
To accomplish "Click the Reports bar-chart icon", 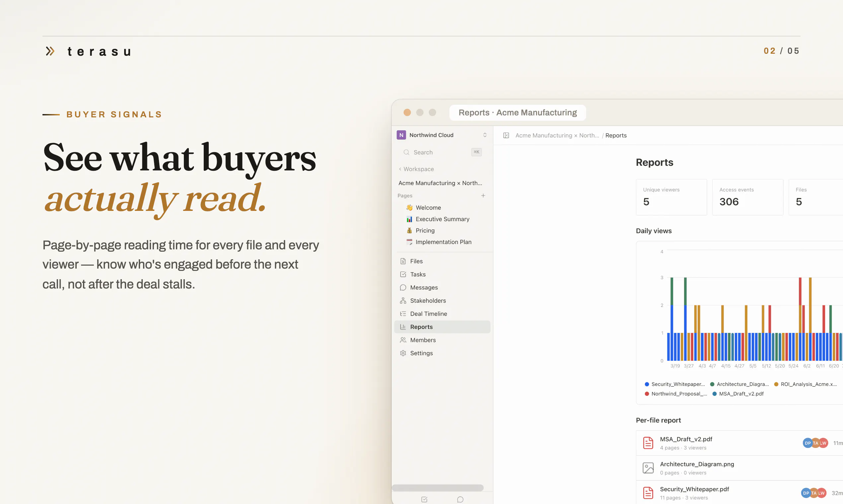I will [x=403, y=327].
